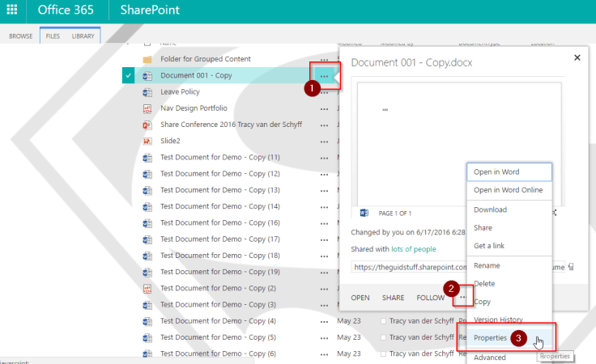Screen dimensions: 596x364
Task: Close the Document 001 - Copy callout
Action: tap(577, 57)
